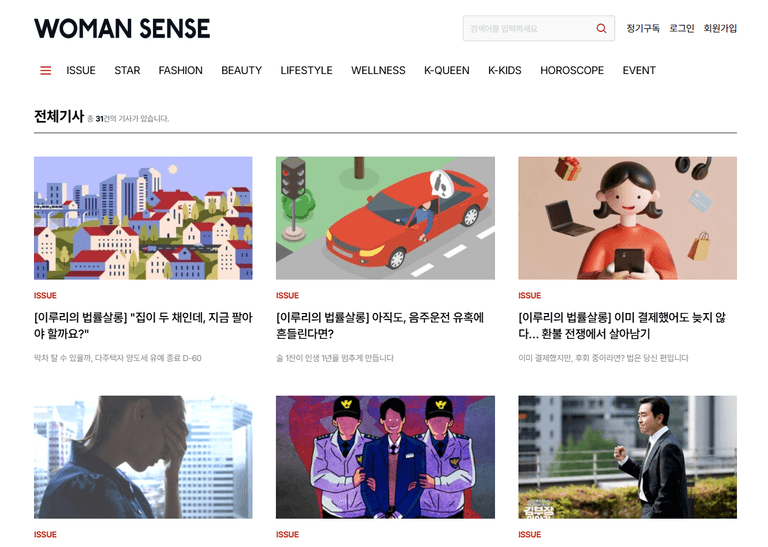Open the 회원가입 sign-up link

tap(720, 28)
